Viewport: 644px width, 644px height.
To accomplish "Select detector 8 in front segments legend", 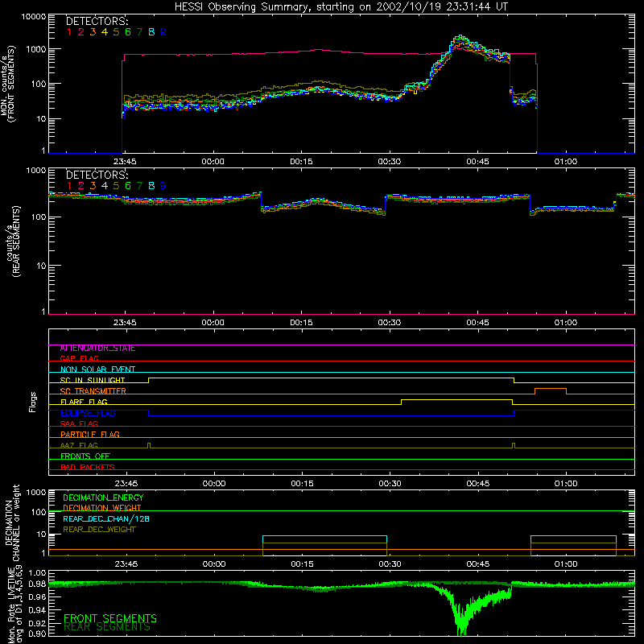I will coord(151,32).
